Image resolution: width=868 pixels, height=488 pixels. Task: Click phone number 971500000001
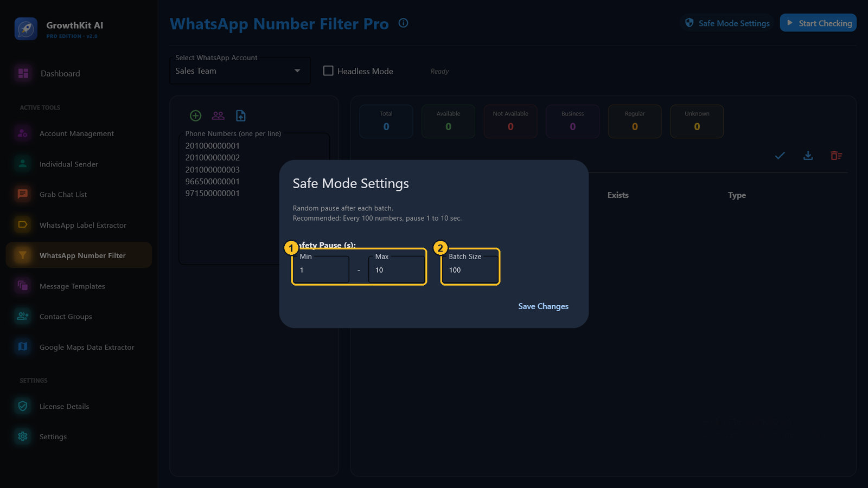(x=213, y=194)
